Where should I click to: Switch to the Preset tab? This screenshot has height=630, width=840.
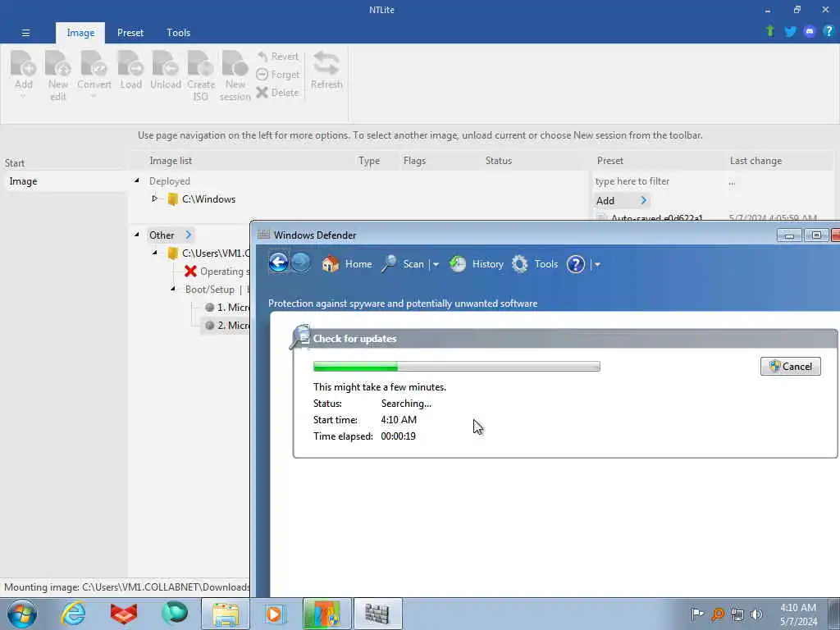coord(130,33)
